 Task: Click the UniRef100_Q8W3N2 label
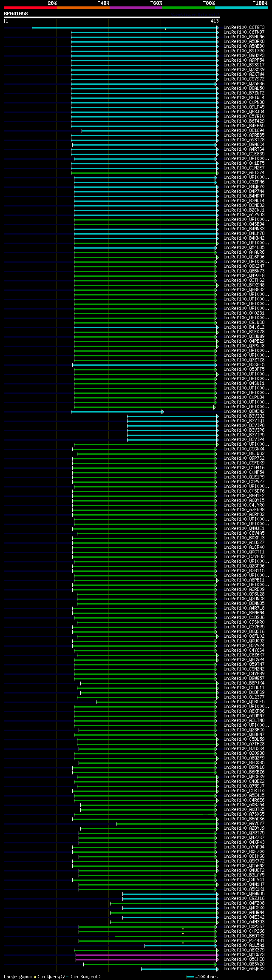(x=244, y=412)
